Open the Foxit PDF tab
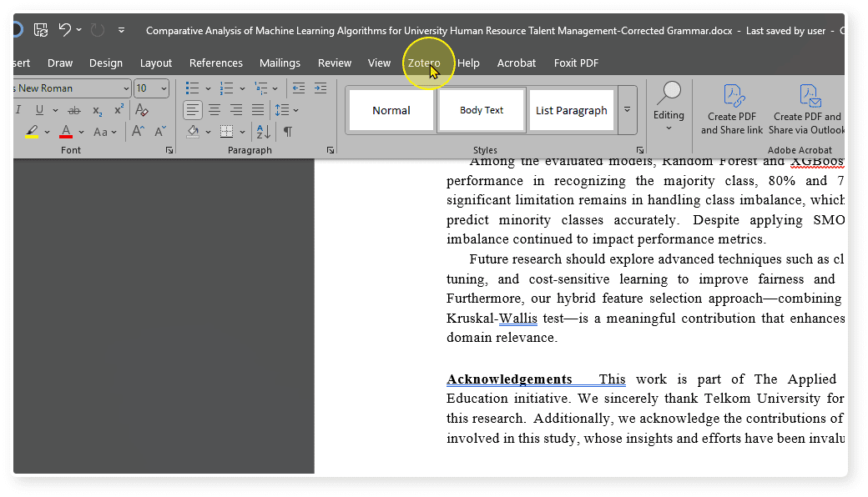The width and height of the screenshot is (868, 497). point(576,63)
